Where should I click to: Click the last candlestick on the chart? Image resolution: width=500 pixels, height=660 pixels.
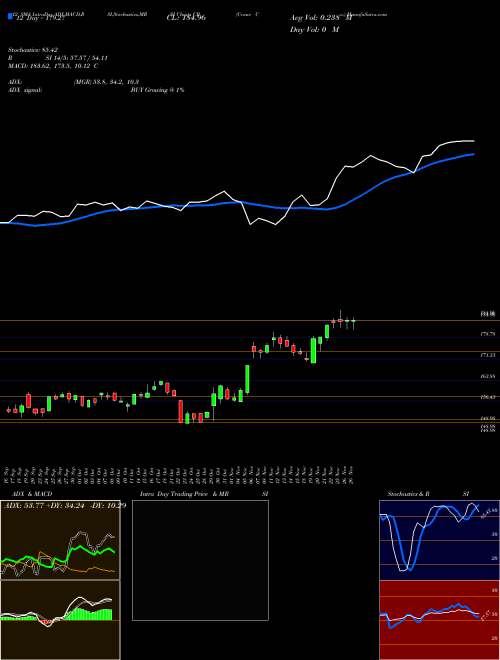[x=354, y=323]
